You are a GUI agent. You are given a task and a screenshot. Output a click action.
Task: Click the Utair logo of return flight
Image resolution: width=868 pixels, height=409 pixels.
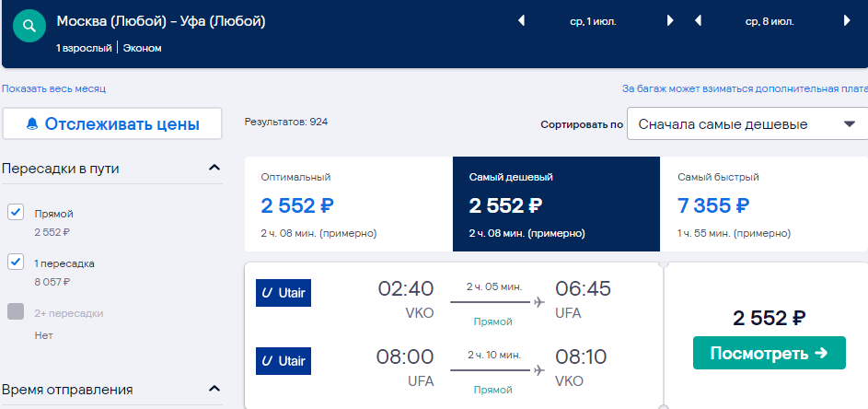point(284,361)
